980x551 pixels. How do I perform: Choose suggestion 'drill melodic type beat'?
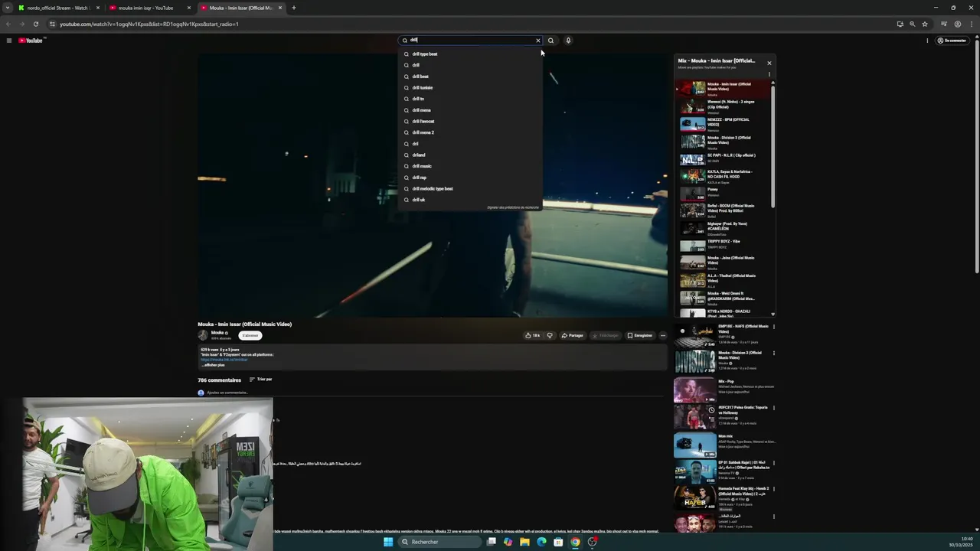[471, 189]
